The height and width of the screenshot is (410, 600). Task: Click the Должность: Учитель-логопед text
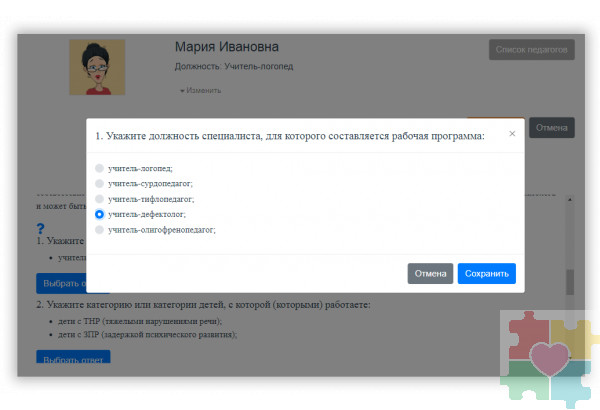pyautogui.click(x=233, y=67)
